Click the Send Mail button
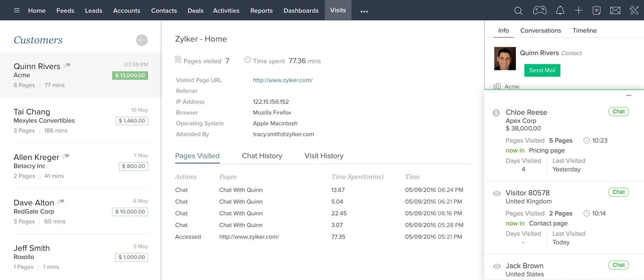 click(542, 70)
